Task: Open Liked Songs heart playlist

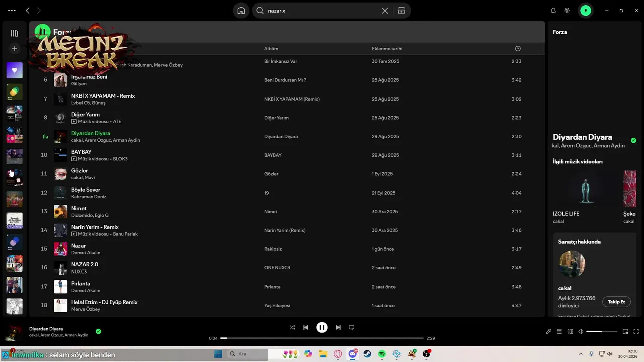Action: [14, 70]
